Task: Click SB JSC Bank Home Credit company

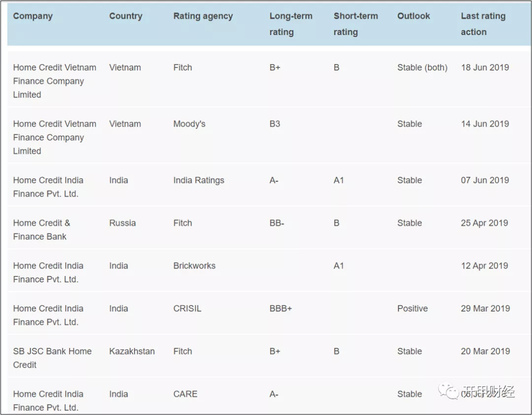Action: [x=52, y=358]
